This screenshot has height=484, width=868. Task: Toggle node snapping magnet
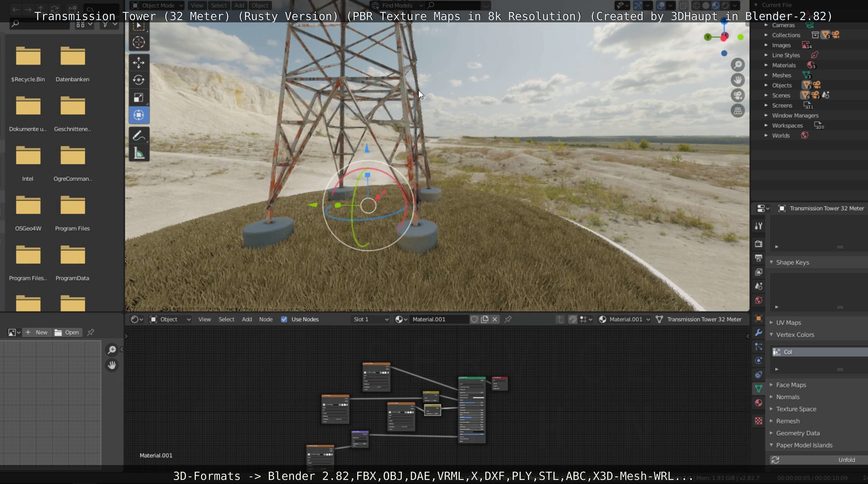[573, 319]
